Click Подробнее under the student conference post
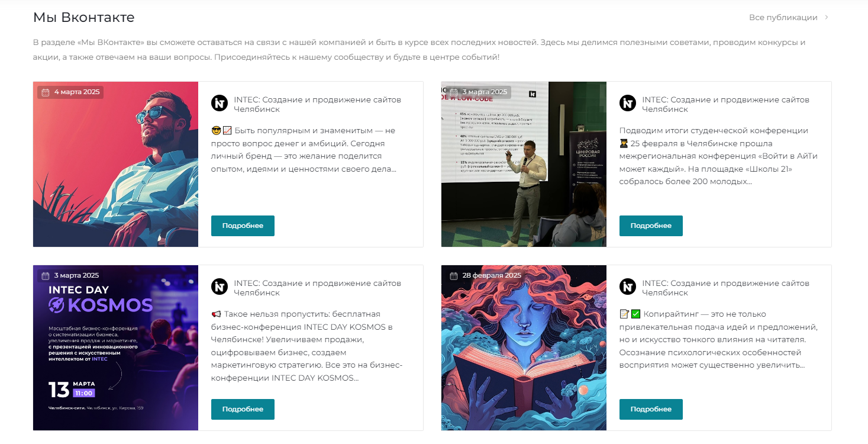The image size is (868, 444). tap(651, 226)
